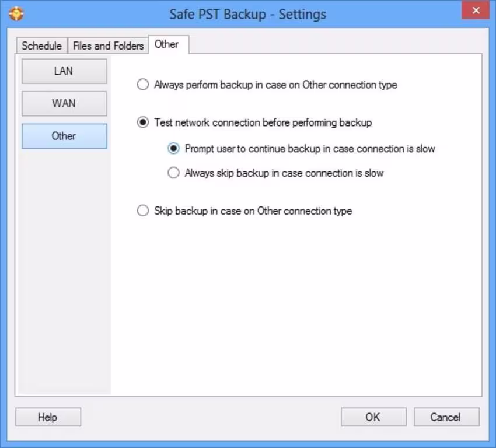Click the Safe PST Backup app icon

pyautogui.click(x=16, y=13)
